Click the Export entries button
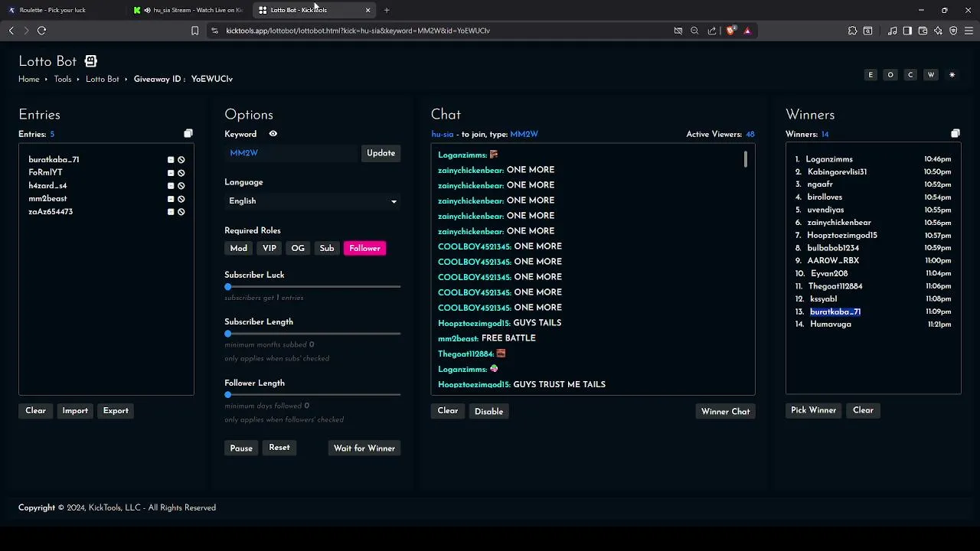The image size is (980, 551). coord(116,411)
